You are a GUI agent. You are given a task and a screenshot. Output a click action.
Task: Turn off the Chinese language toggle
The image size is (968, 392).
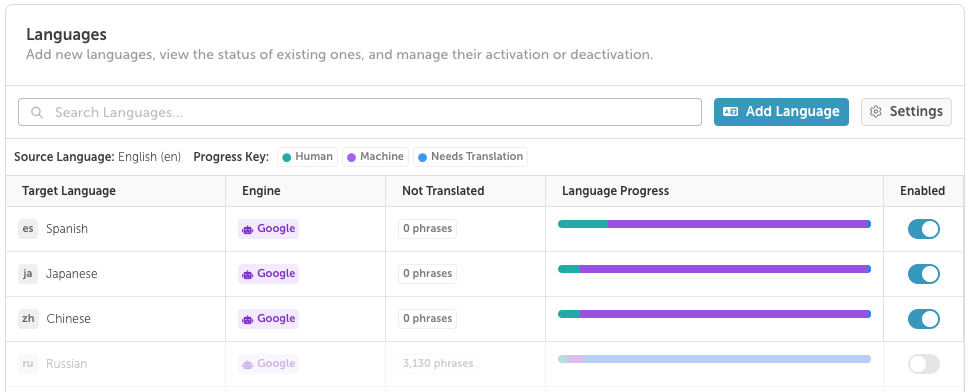(924, 319)
